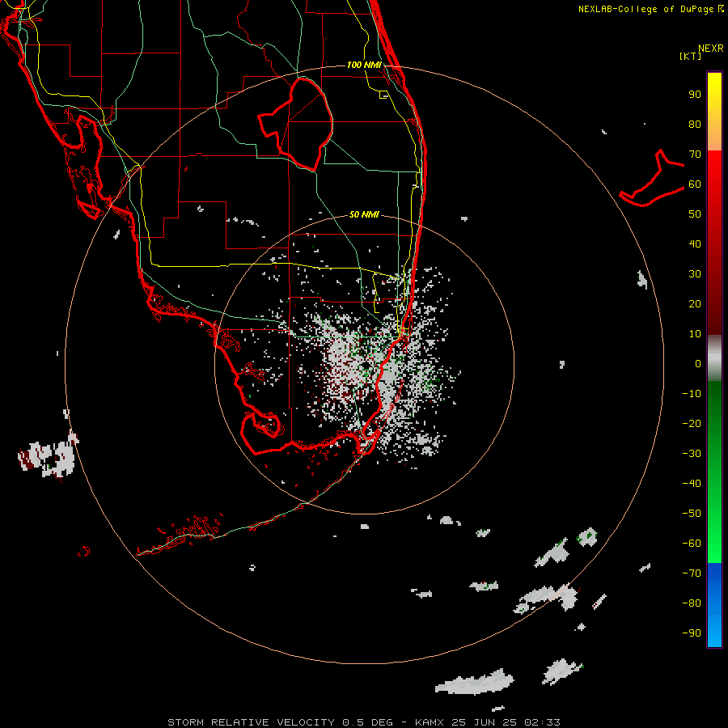
Task: Click the -80 value on velocity scale
Action: [692, 603]
